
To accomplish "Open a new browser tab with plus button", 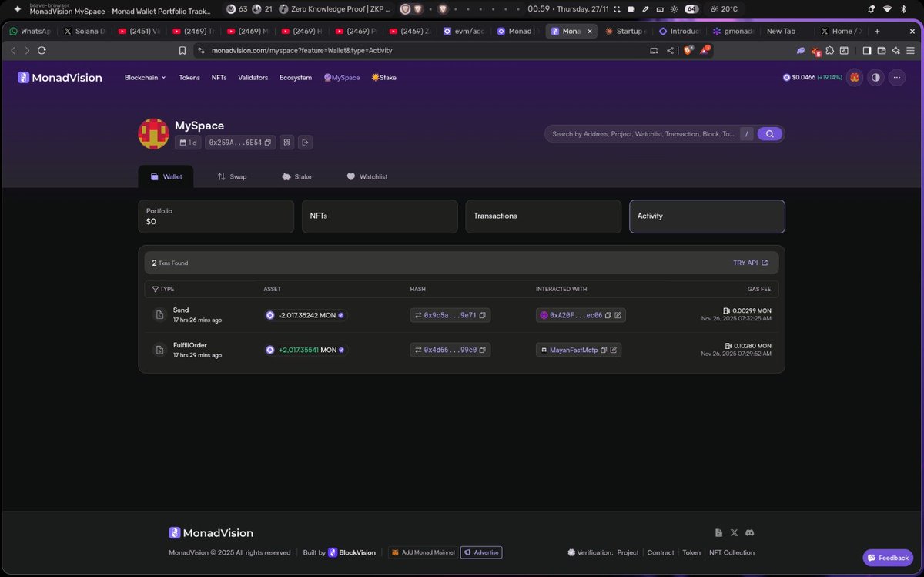I will click(x=876, y=31).
